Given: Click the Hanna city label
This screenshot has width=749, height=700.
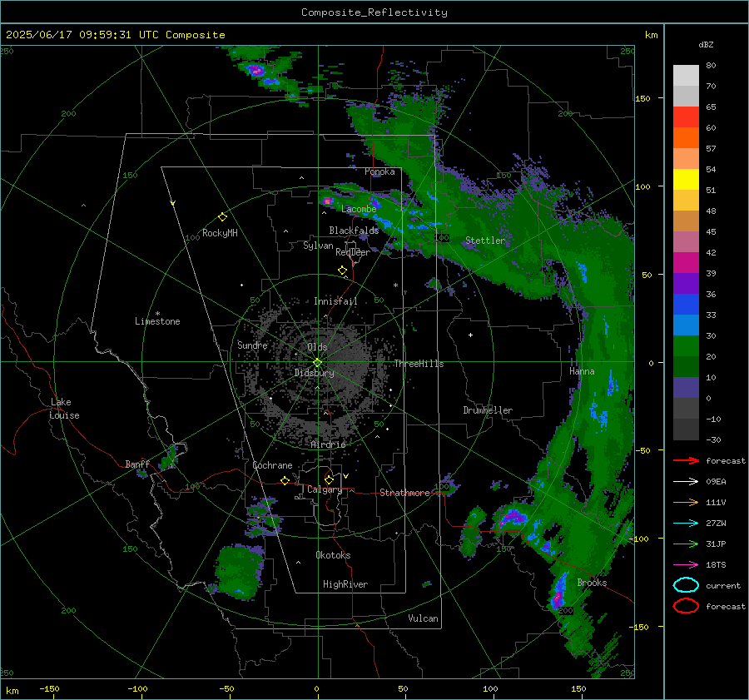Looking at the screenshot, I should [582, 371].
